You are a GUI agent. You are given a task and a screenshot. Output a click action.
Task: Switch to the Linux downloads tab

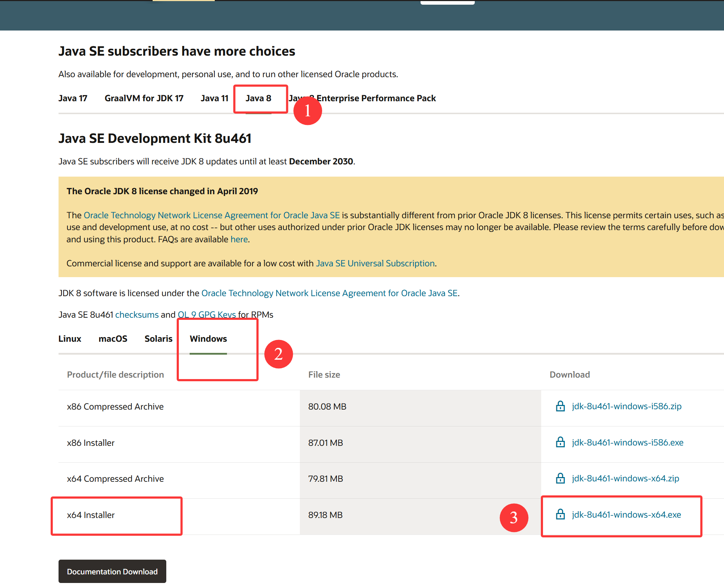coord(70,339)
